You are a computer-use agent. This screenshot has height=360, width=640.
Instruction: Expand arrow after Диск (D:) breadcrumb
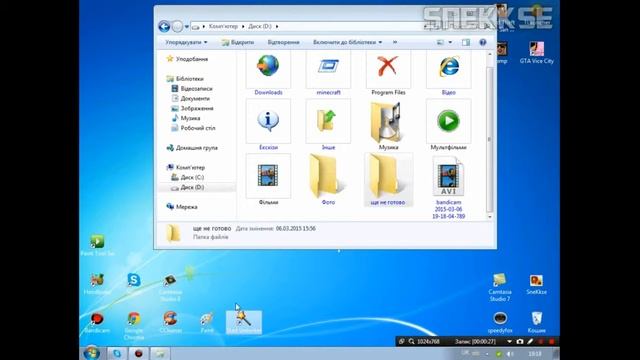(x=277, y=27)
